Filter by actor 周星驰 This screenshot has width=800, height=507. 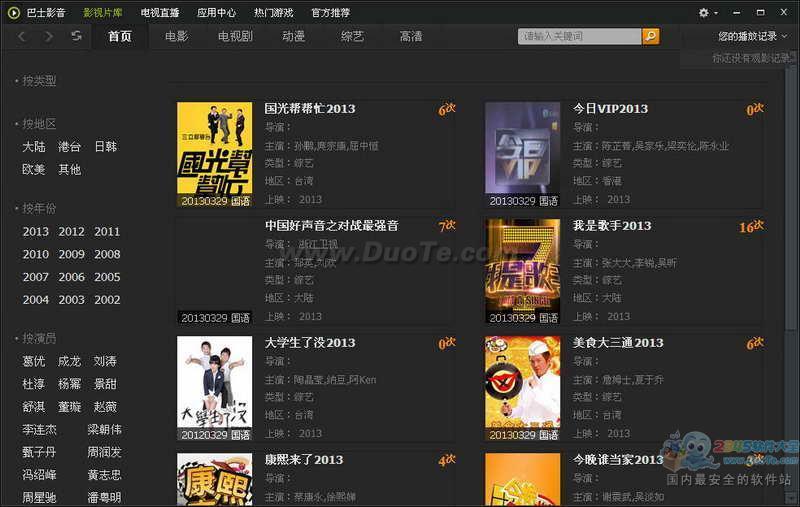[39, 497]
